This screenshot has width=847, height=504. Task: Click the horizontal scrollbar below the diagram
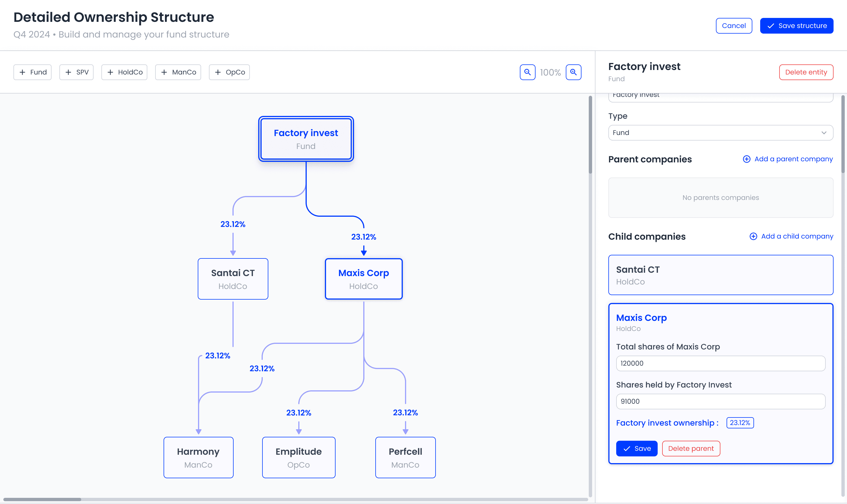click(42, 499)
